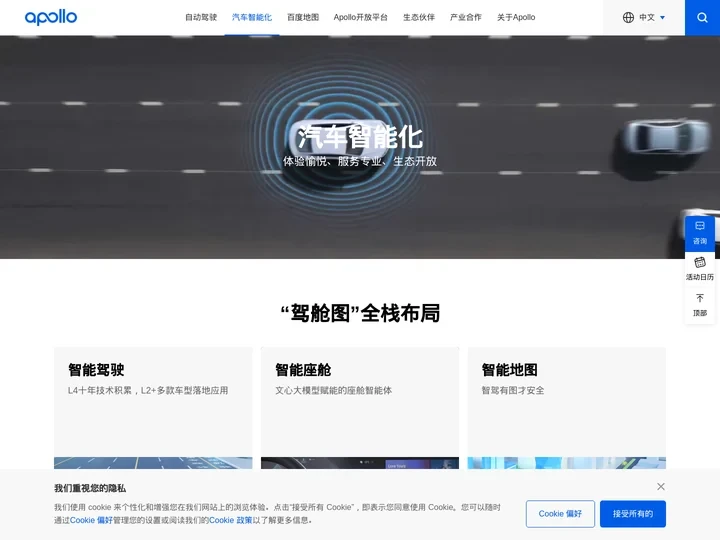Open the 自动驾驶 menu

201,17
